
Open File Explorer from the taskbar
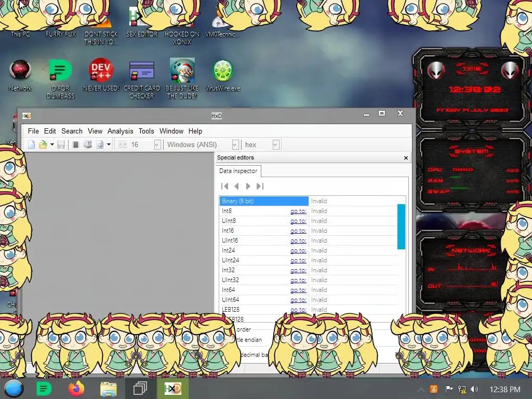coord(108,389)
